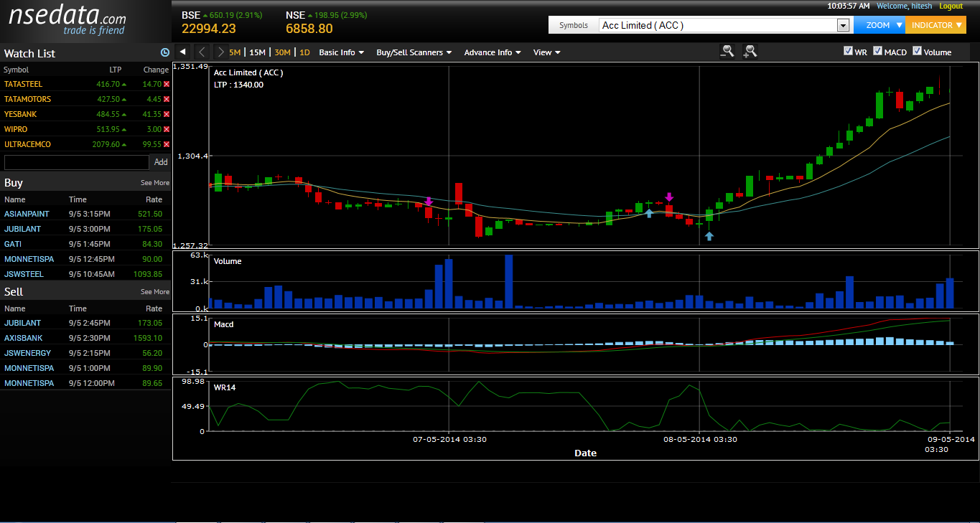Image resolution: width=980 pixels, height=523 pixels.
Task: Click the nsedata.com logo
Action: (x=67, y=22)
